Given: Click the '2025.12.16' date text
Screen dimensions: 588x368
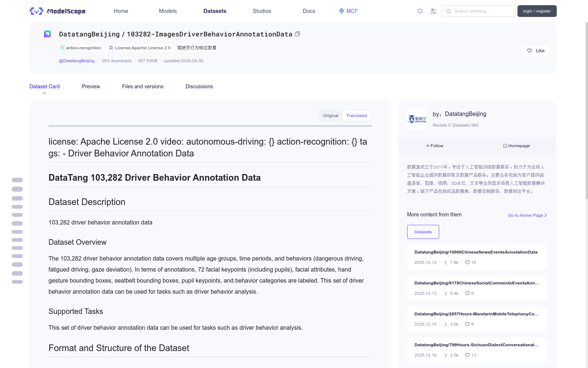Looking at the screenshot, I should [x=425, y=355].
